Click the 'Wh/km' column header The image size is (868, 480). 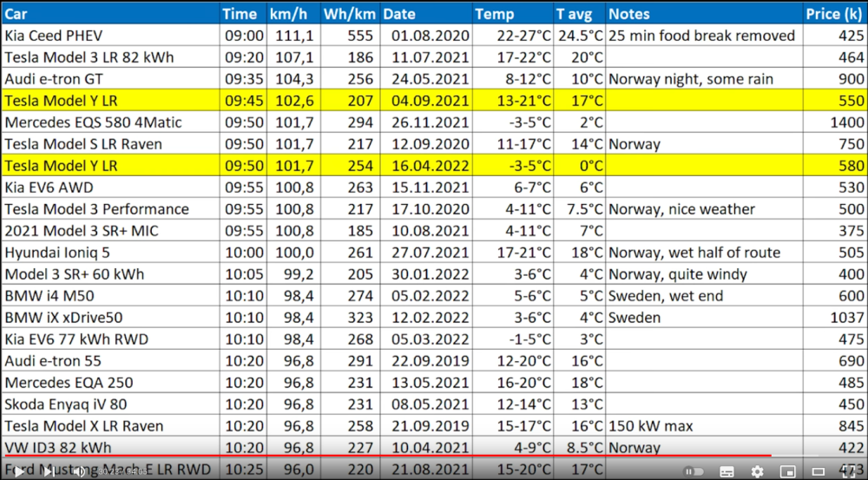coord(351,13)
